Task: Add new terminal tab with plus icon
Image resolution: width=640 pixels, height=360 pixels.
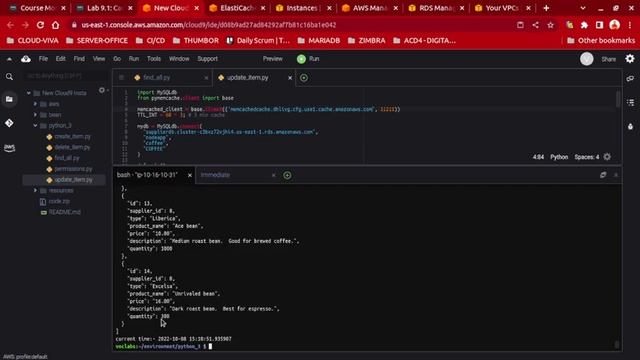Action: coord(287,175)
